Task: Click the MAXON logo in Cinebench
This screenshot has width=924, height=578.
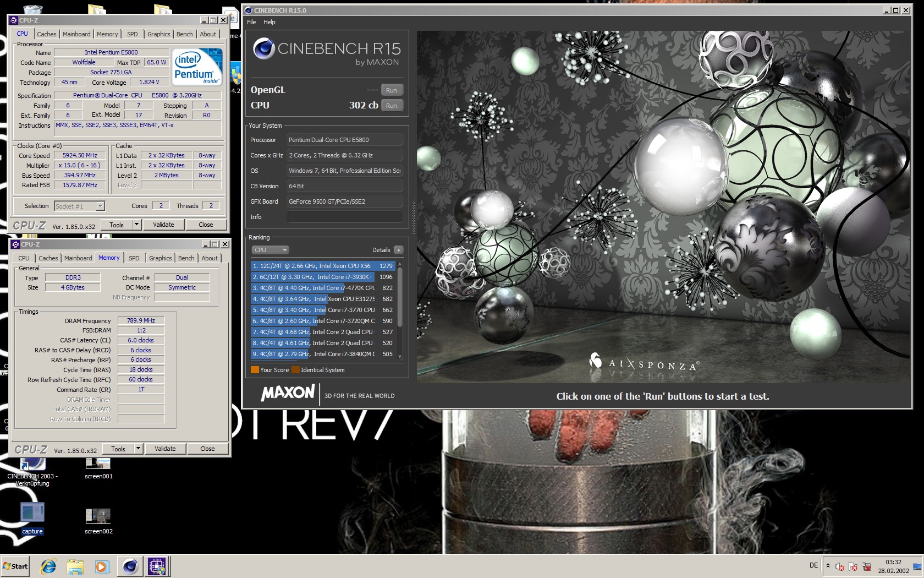Action: click(288, 393)
